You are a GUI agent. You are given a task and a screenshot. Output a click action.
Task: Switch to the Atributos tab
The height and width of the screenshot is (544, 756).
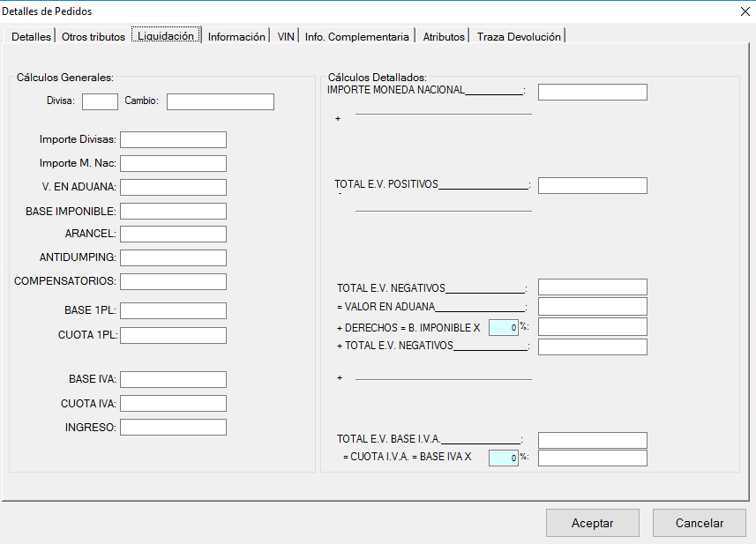[444, 37]
